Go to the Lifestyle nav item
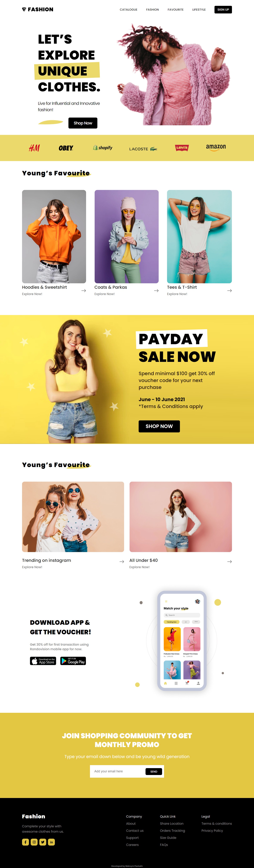 pyautogui.click(x=199, y=9)
